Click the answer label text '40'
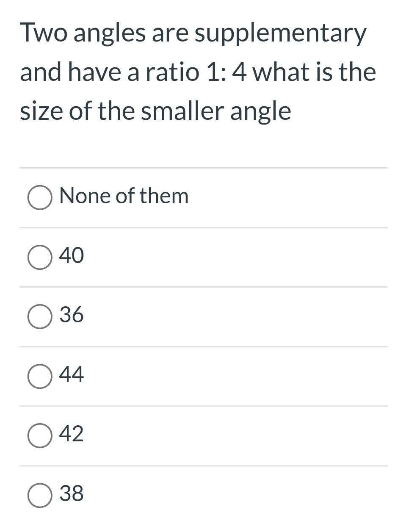 click(72, 255)
